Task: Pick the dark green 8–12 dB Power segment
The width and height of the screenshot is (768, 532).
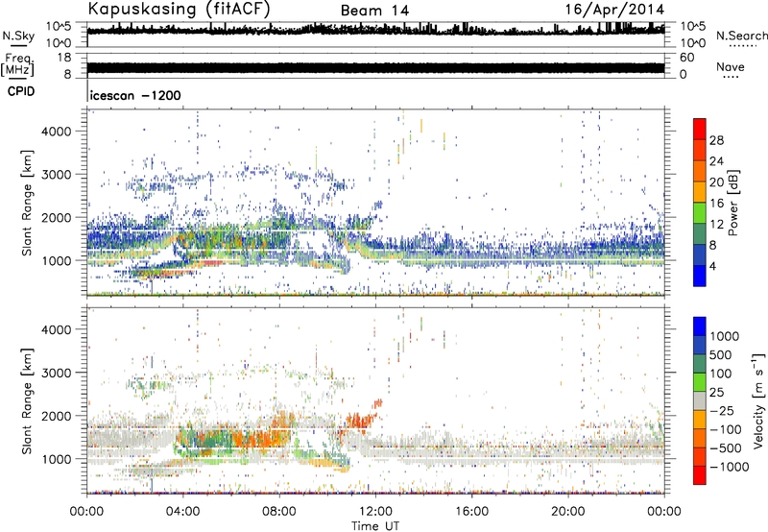Action: point(700,233)
